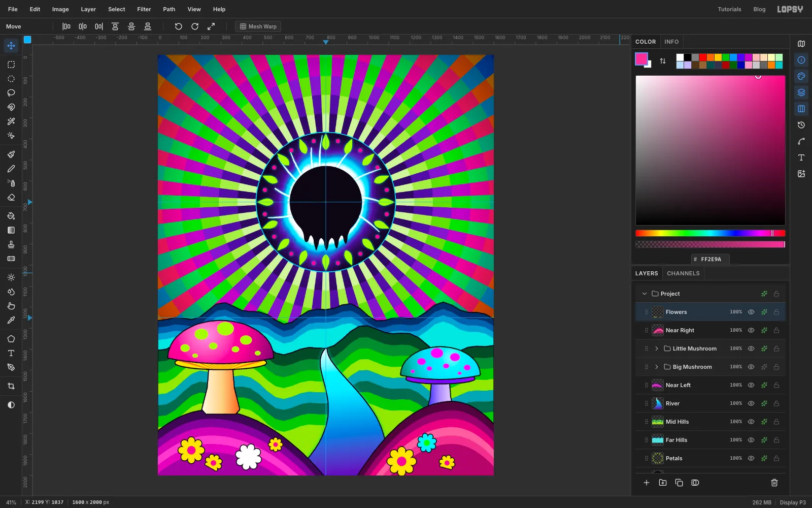Select the clone stamp tool

tap(11, 244)
